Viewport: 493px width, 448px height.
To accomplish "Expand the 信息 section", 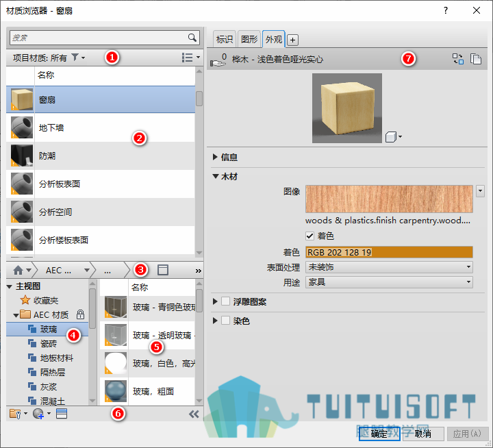I will pos(215,157).
